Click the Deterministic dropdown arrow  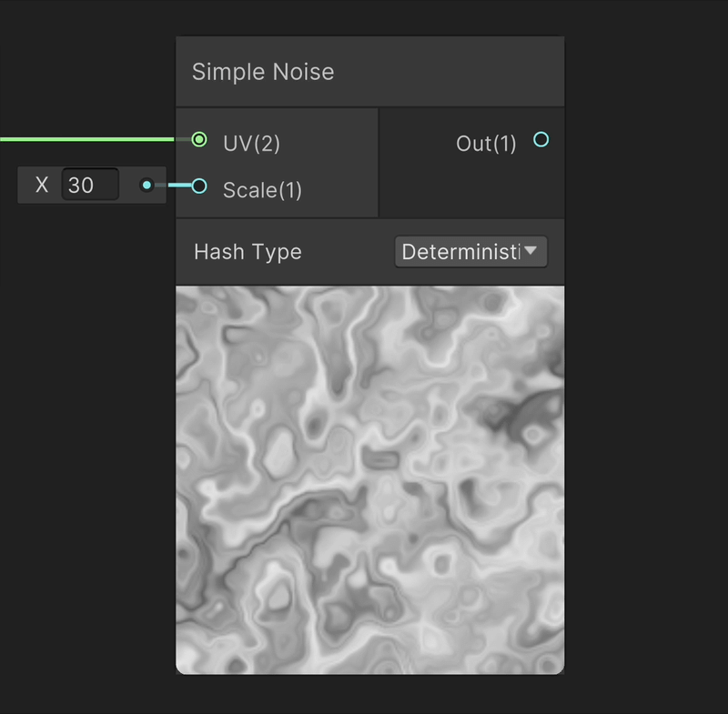tap(532, 252)
